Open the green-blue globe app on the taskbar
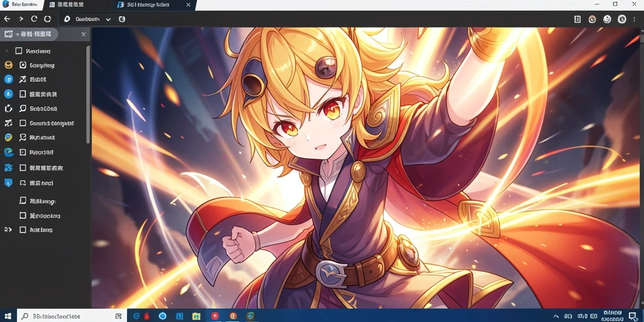Screen dimensions: 644x322 (250, 316)
